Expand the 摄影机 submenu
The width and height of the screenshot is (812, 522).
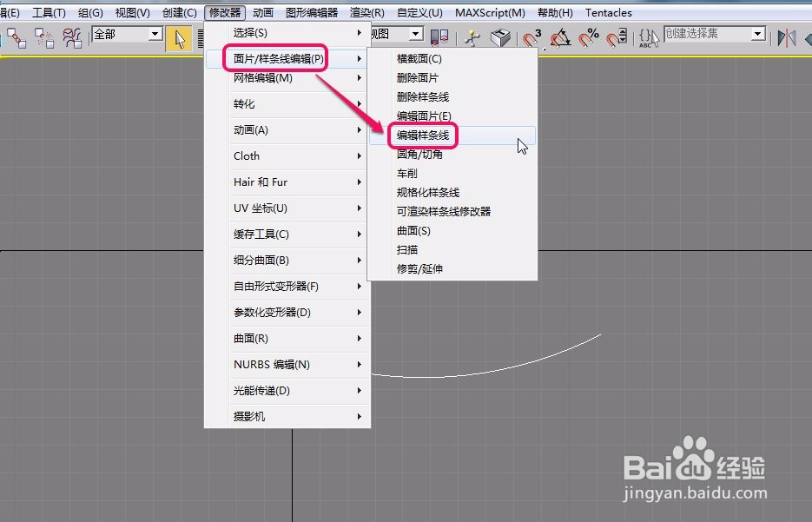click(287, 416)
